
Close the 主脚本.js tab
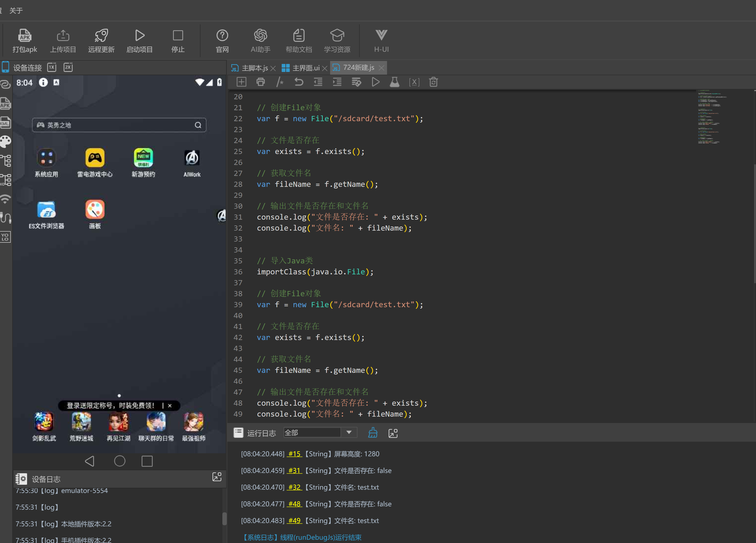pyautogui.click(x=273, y=68)
